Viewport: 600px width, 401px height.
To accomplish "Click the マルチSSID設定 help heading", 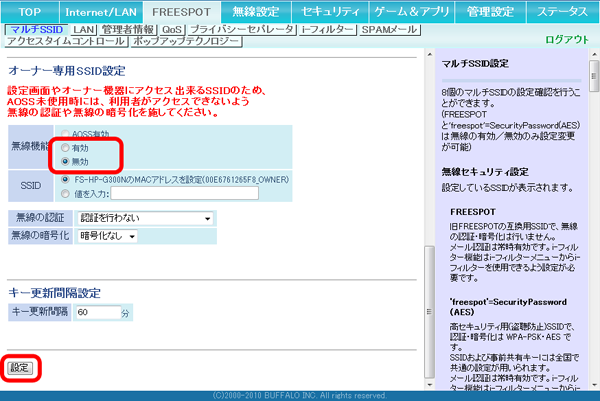I will (x=475, y=64).
